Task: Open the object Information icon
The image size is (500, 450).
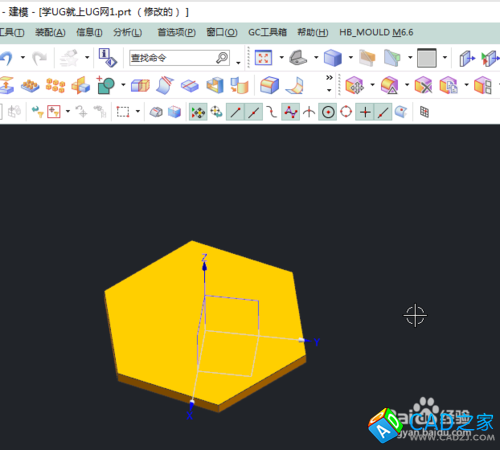Action: tap(108, 58)
